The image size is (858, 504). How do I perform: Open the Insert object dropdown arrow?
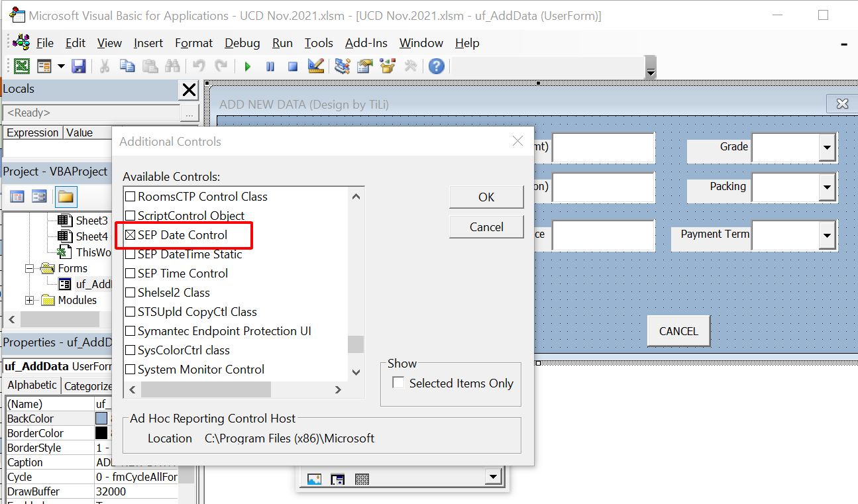(61, 66)
